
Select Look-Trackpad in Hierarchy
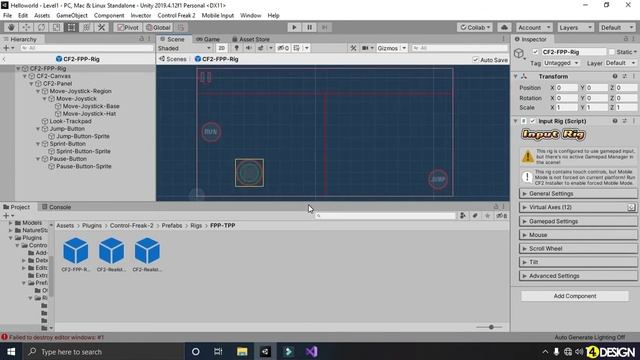70,121
